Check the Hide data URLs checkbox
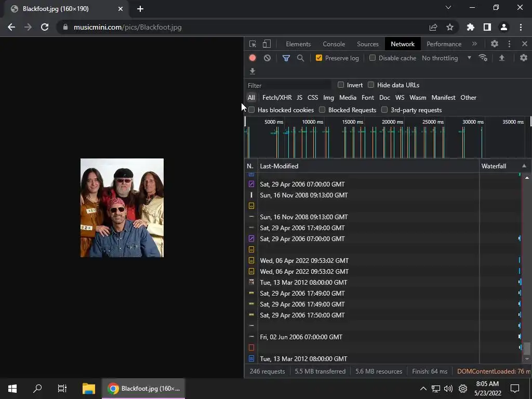The image size is (532, 399). (371, 85)
